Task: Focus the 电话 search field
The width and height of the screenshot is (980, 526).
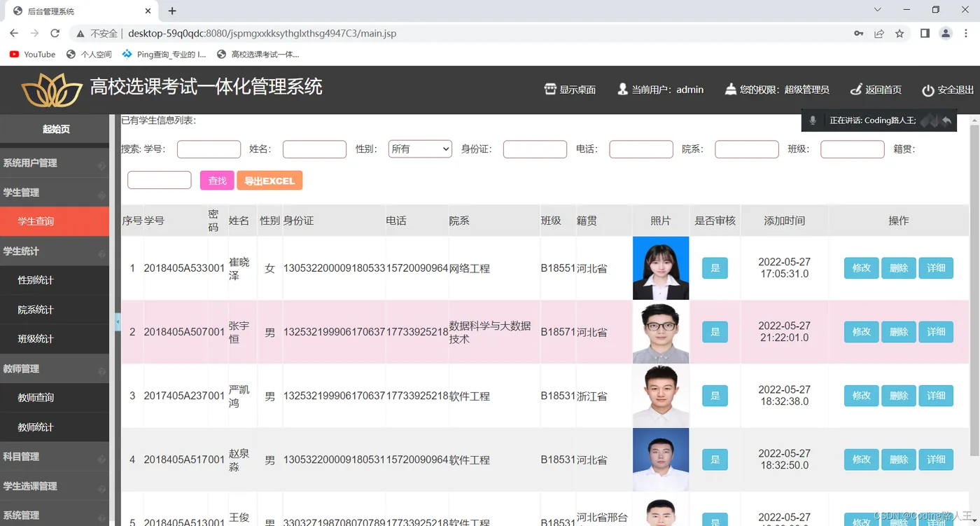Action: (x=641, y=149)
